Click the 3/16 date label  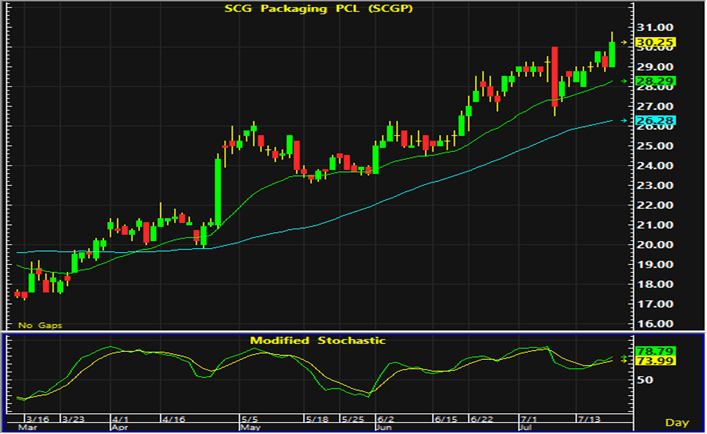point(38,419)
